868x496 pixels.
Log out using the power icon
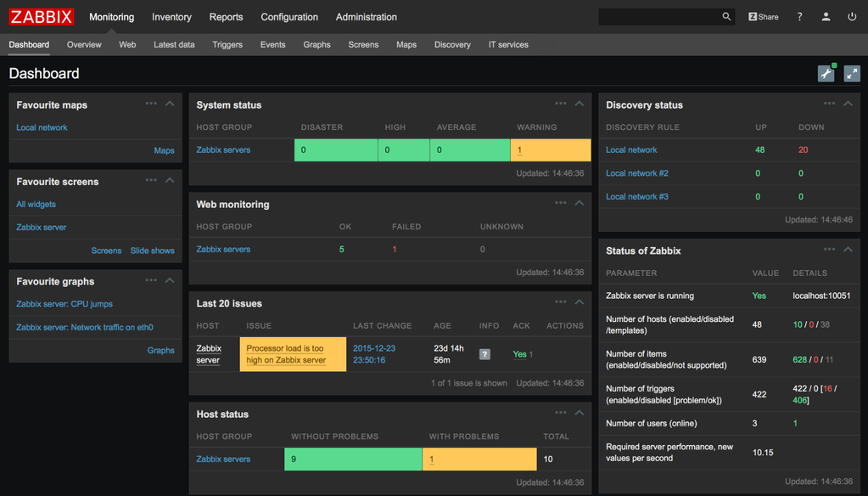coord(852,16)
